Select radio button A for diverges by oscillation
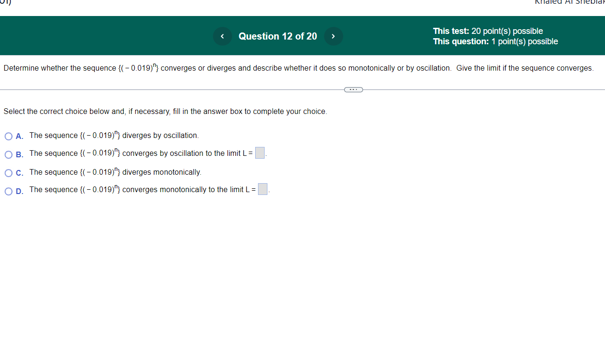Viewport: 605px width, 364px height. [8, 136]
